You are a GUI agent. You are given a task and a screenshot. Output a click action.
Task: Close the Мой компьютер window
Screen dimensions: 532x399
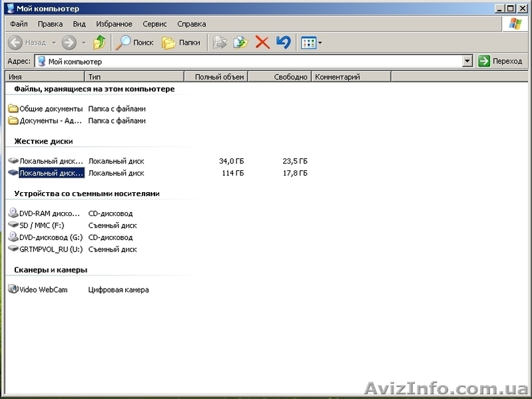[522, 8]
